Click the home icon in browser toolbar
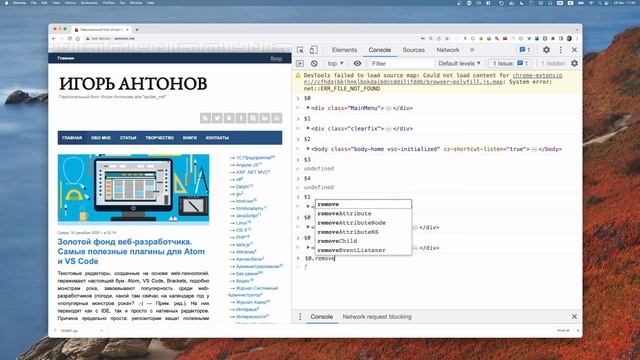Screen dimensions: 640x360 pyautogui.click(x=78, y=38)
